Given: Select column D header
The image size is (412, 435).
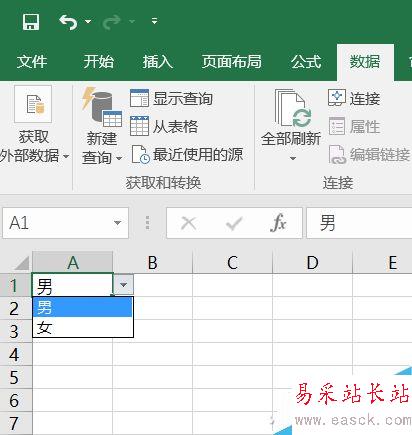Looking at the screenshot, I should tap(313, 263).
